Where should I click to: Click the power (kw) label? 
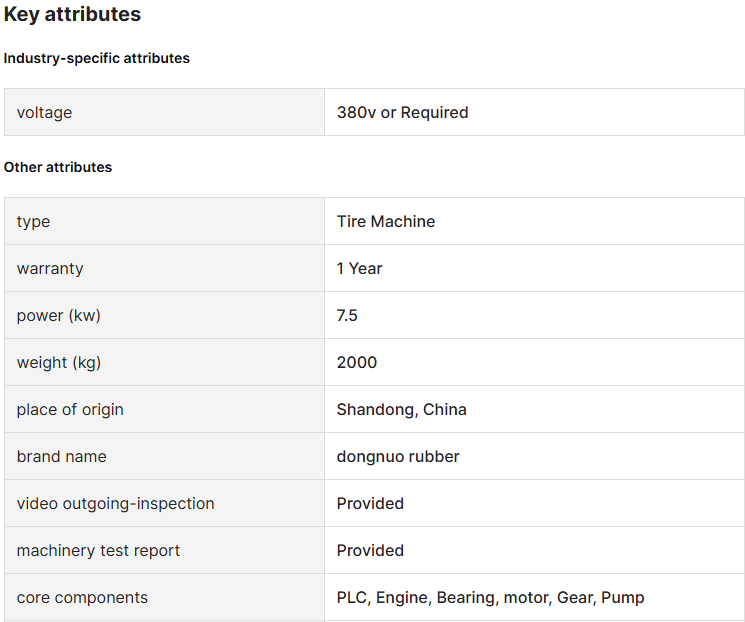58,316
